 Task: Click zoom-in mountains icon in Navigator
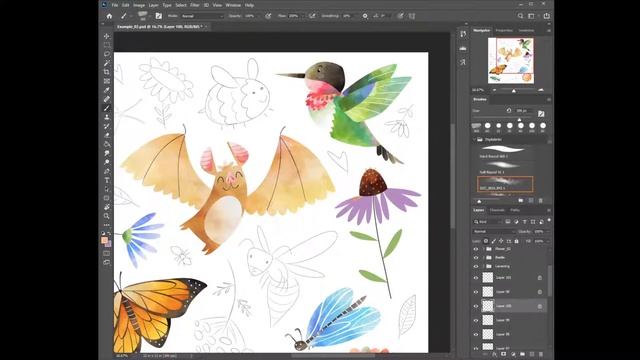(x=541, y=90)
